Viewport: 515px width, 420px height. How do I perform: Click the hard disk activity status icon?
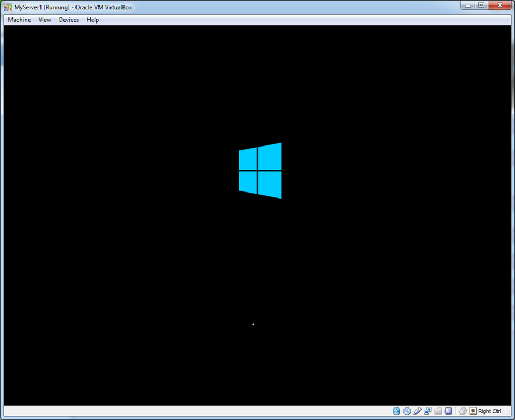(396, 411)
